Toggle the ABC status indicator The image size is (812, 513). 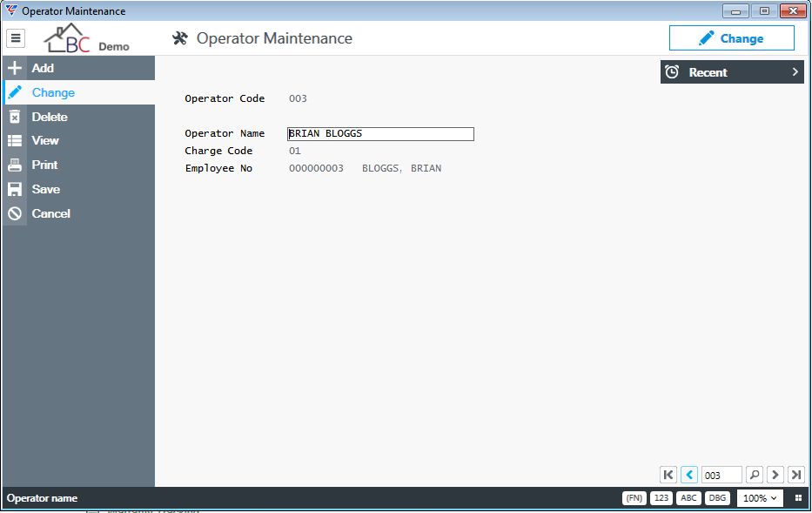coord(688,498)
